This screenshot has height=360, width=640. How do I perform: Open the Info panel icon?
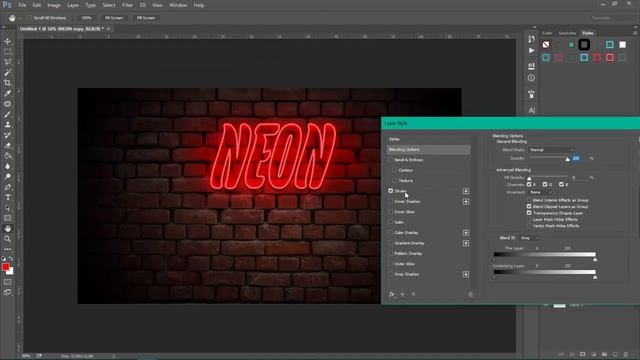(x=531, y=78)
